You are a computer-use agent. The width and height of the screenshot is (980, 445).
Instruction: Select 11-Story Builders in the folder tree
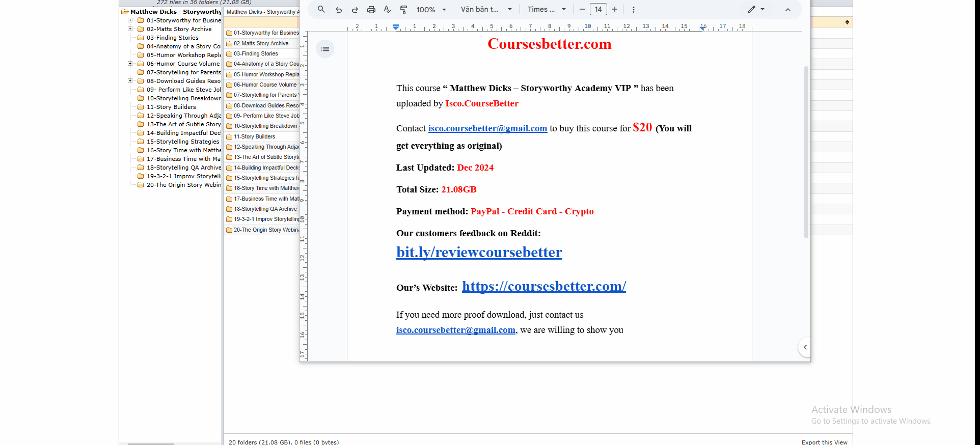(x=171, y=107)
